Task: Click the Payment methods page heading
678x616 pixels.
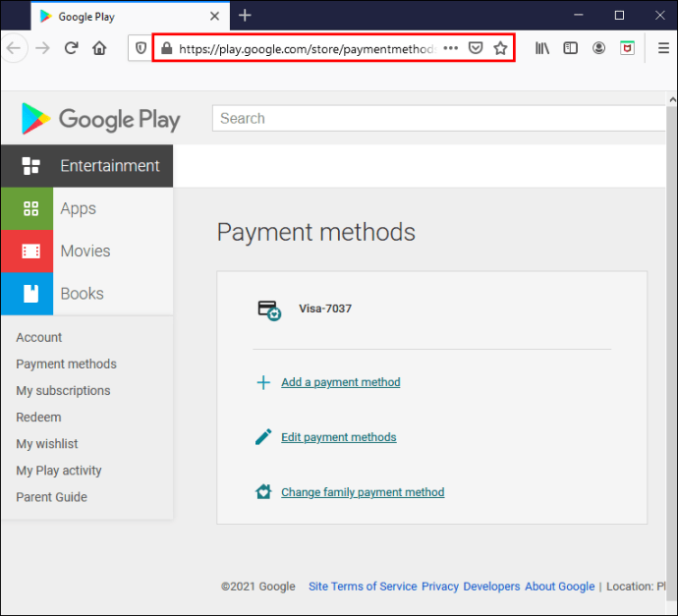Action: tap(316, 233)
